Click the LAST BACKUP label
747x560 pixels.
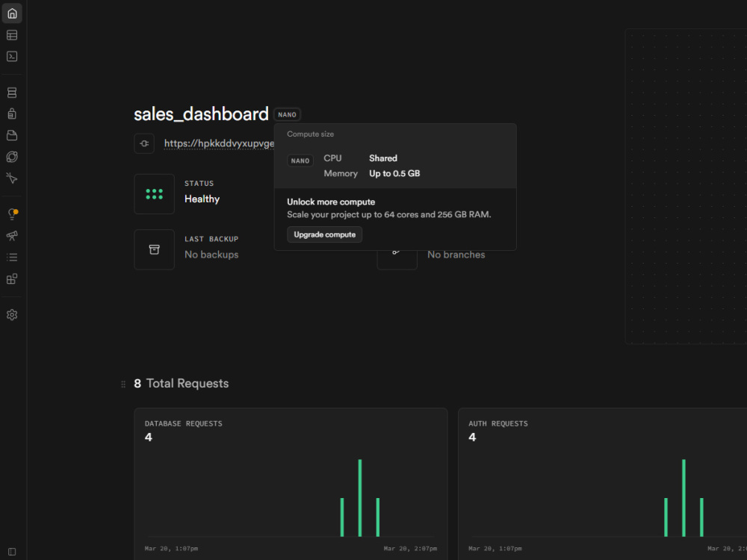tap(211, 239)
